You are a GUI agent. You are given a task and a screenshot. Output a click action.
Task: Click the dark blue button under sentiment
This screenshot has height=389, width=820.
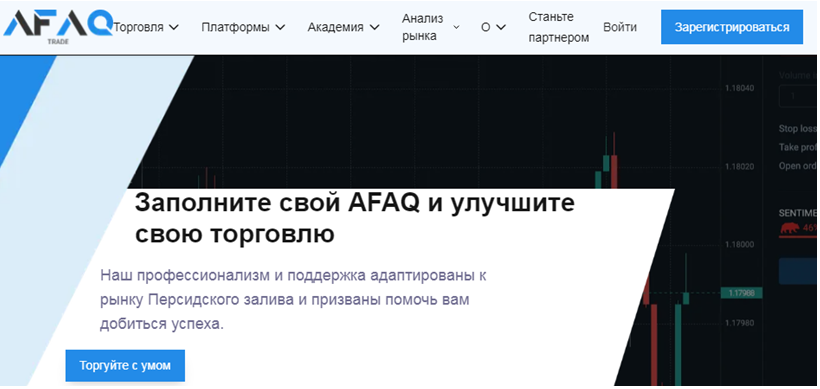[798, 271]
